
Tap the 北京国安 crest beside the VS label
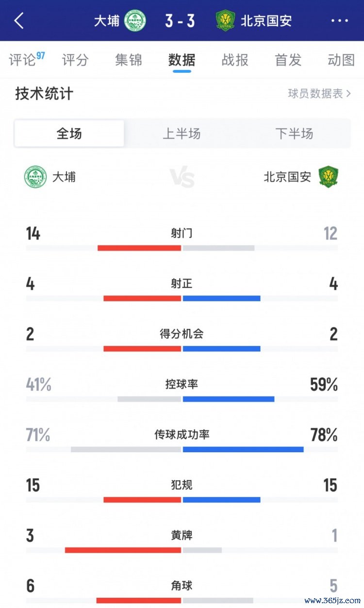[329, 177]
